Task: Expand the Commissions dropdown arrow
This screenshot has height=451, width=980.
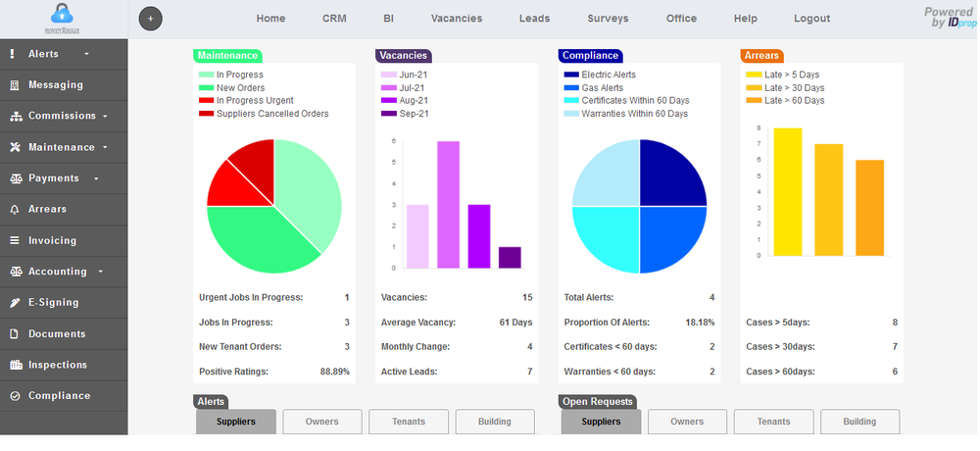Action: 105,116
